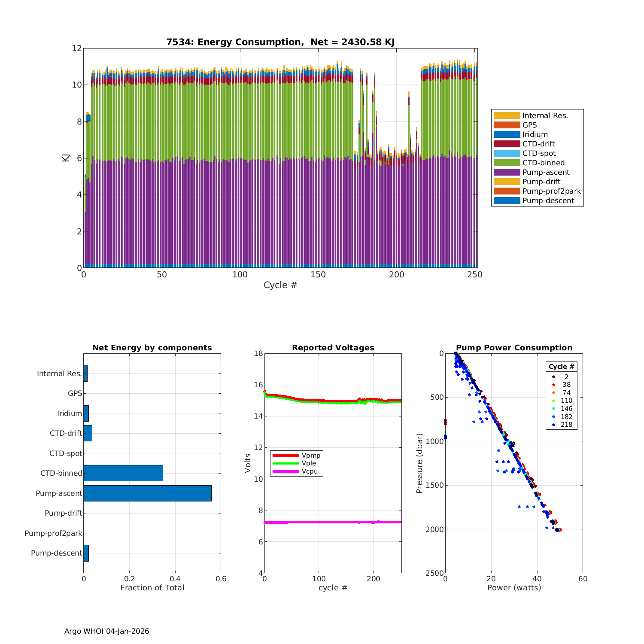Viewport: 644px width, 644px height.
Task: Click the 'Fraction of Total' axis label
Action: point(152,588)
